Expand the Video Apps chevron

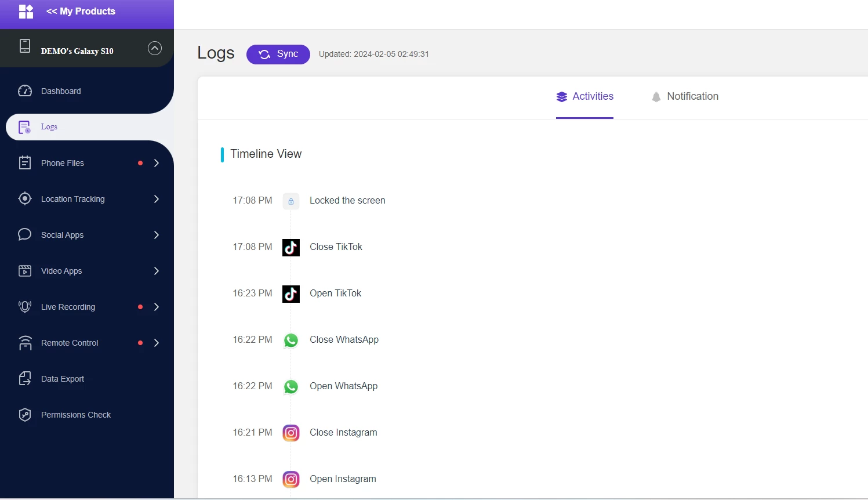click(x=157, y=271)
